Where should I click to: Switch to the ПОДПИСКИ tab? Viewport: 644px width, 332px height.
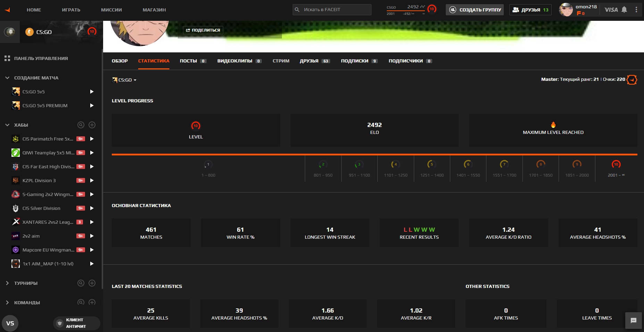[x=359, y=61]
